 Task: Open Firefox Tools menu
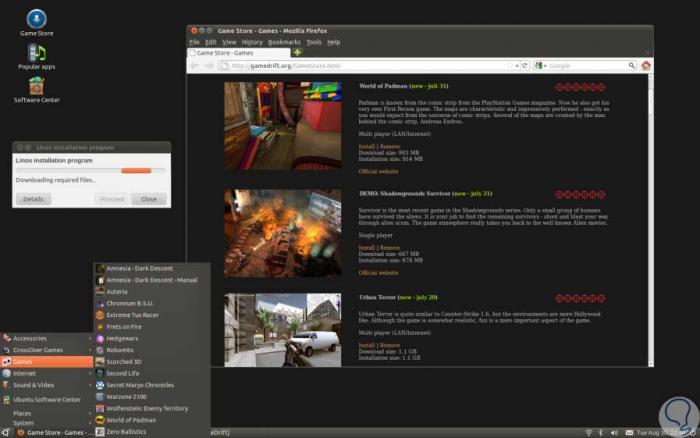[314, 42]
